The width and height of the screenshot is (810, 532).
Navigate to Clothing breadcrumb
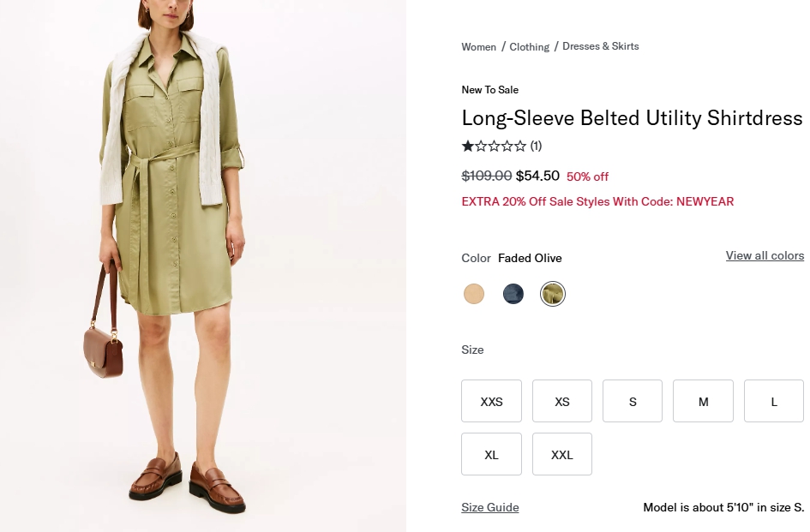tap(530, 47)
